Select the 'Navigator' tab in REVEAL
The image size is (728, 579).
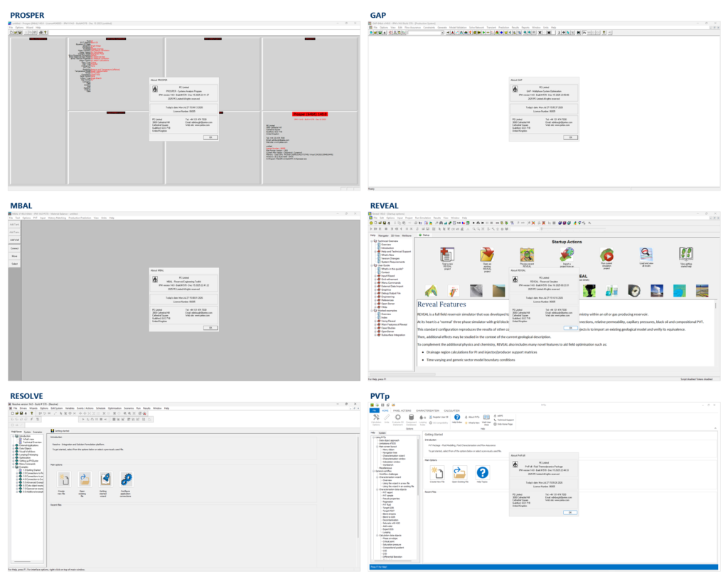[383, 235]
